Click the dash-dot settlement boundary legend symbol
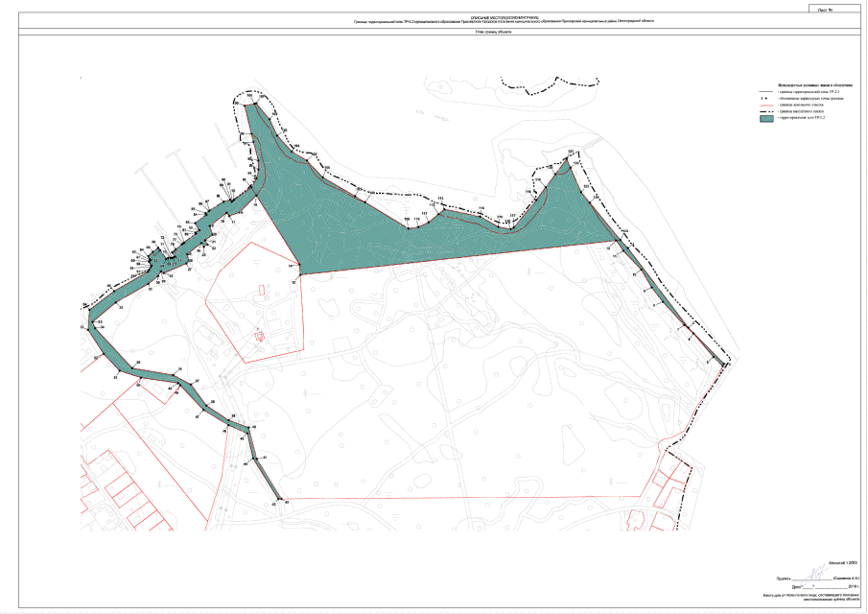The height and width of the screenshot is (614, 868). (766, 111)
